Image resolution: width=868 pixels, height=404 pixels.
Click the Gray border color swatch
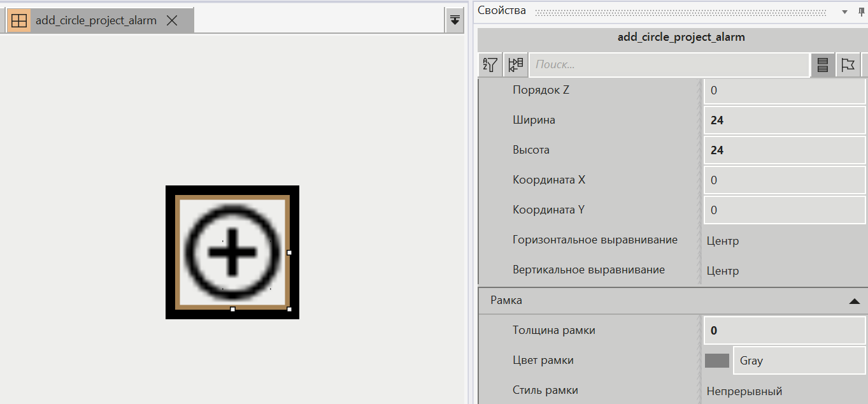pyautogui.click(x=716, y=360)
